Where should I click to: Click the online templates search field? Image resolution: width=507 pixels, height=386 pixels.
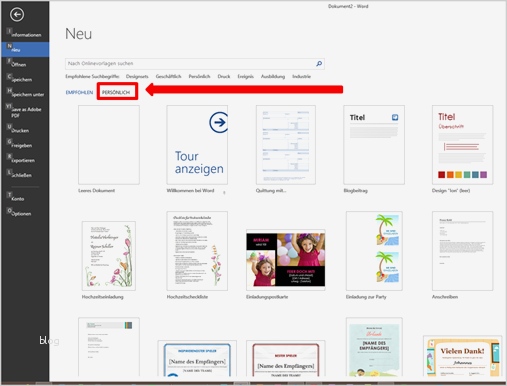195,63
